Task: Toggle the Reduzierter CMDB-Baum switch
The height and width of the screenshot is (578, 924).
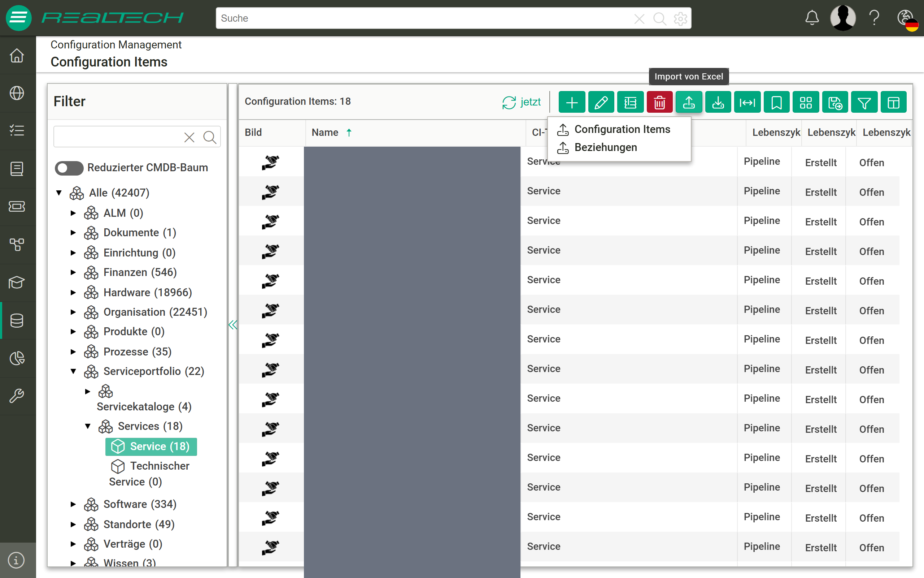Action: point(69,168)
